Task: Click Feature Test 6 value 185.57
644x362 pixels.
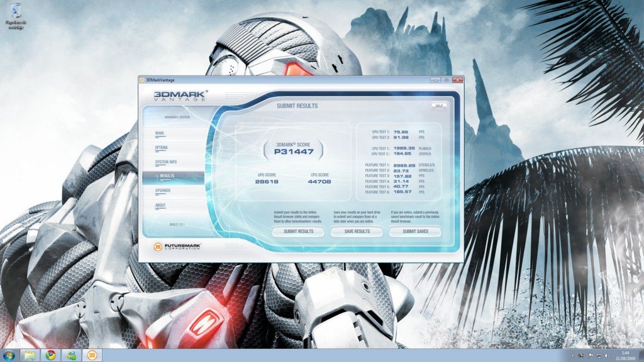Action: pos(402,192)
